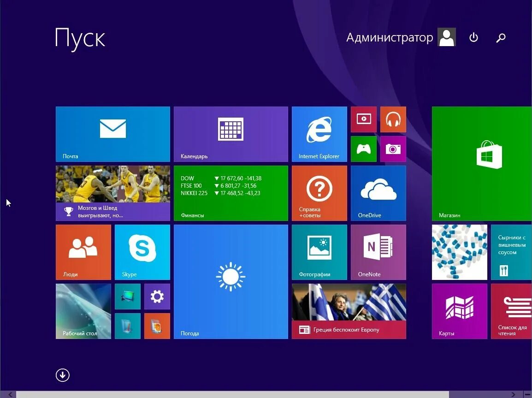This screenshot has height=398, width=532.
Task: Click the search magnifier icon
Action: pos(501,37)
